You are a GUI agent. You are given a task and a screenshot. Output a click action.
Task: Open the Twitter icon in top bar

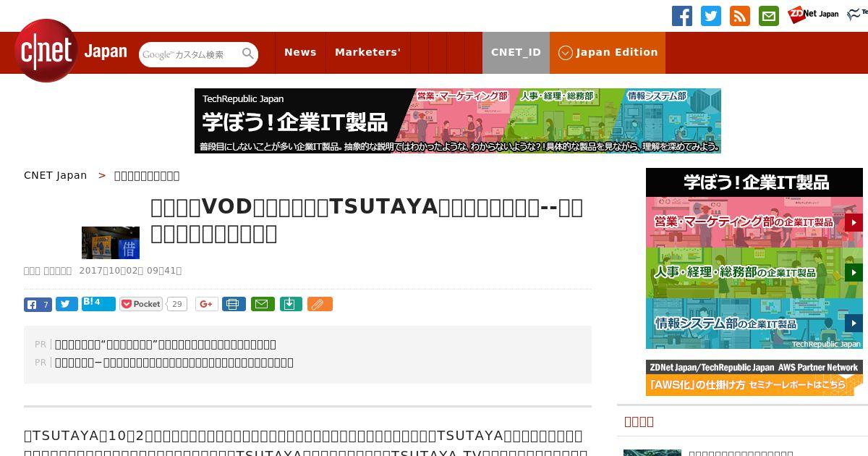(711, 16)
